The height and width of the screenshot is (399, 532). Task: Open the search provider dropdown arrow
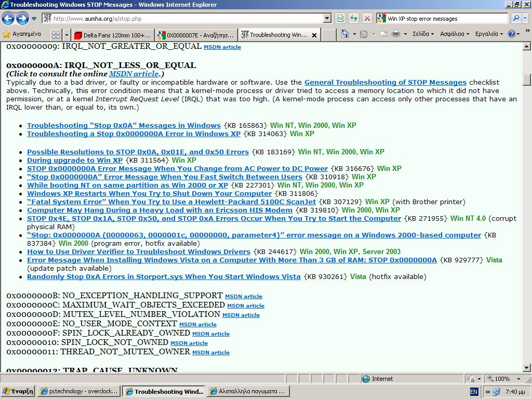[525, 18]
